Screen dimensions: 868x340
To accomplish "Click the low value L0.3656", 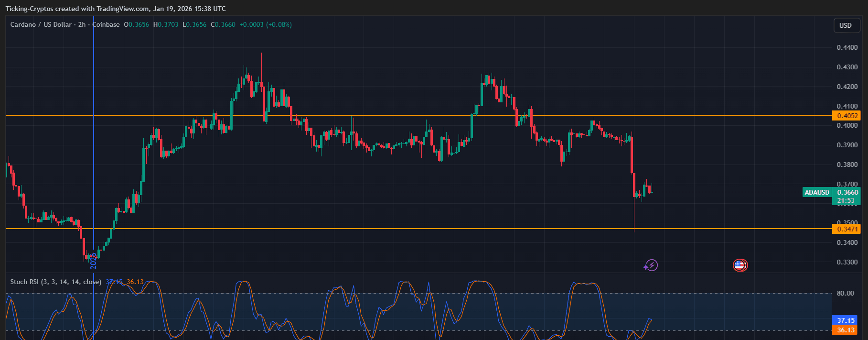I will [x=194, y=24].
